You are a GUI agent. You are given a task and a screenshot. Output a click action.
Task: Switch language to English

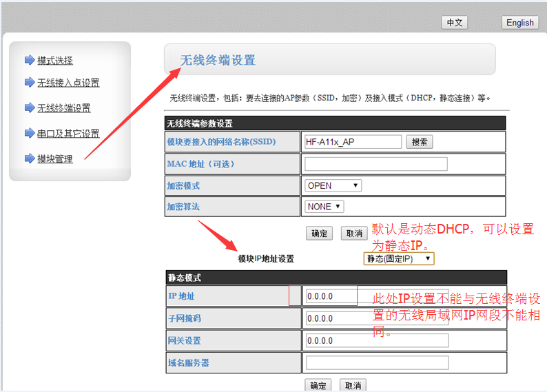(x=519, y=23)
